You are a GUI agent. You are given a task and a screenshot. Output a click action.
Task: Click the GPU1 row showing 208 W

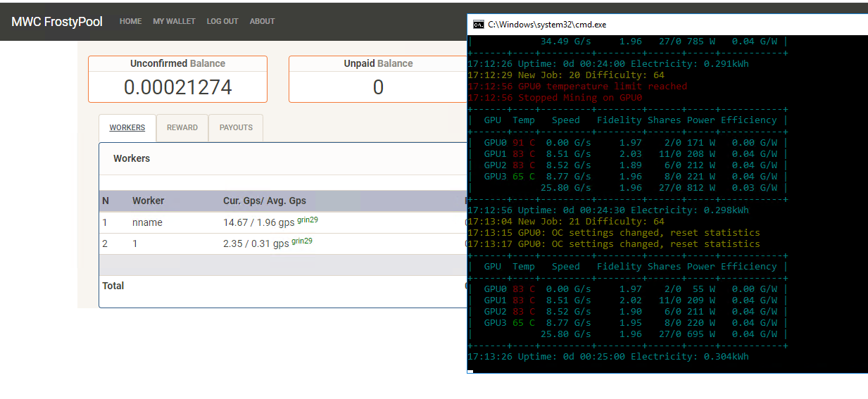pyautogui.click(x=628, y=154)
